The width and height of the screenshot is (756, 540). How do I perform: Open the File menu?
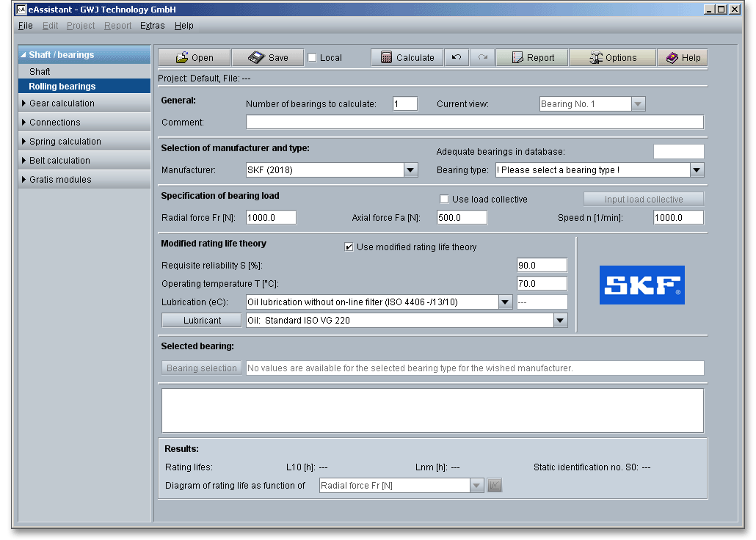point(25,26)
